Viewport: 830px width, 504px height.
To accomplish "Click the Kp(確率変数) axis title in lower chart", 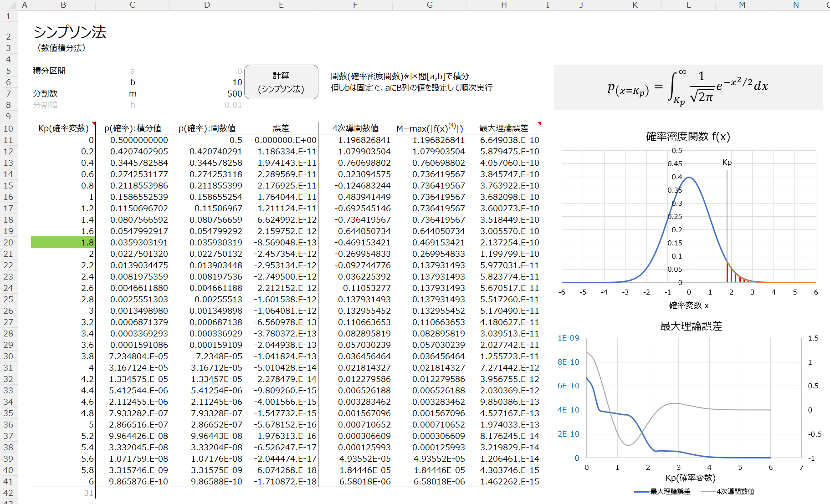I will pyautogui.click(x=690, y=478).
